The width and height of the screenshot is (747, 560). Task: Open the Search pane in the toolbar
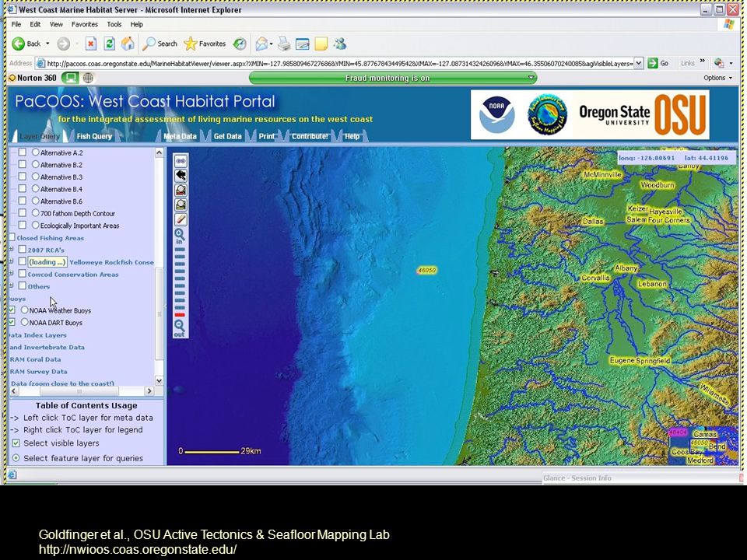click(x=160, y=44)
